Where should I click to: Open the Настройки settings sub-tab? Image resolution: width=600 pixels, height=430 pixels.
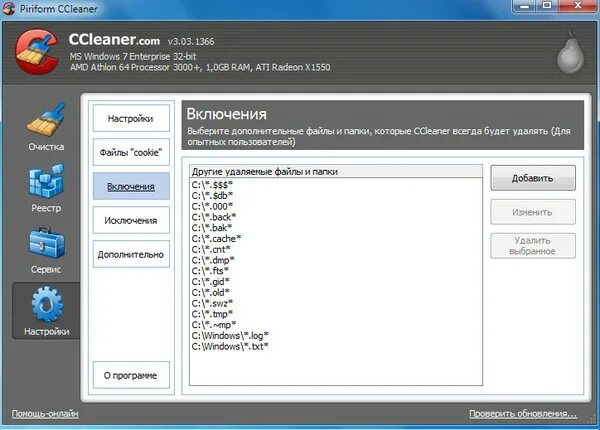(x=131, y=118)
